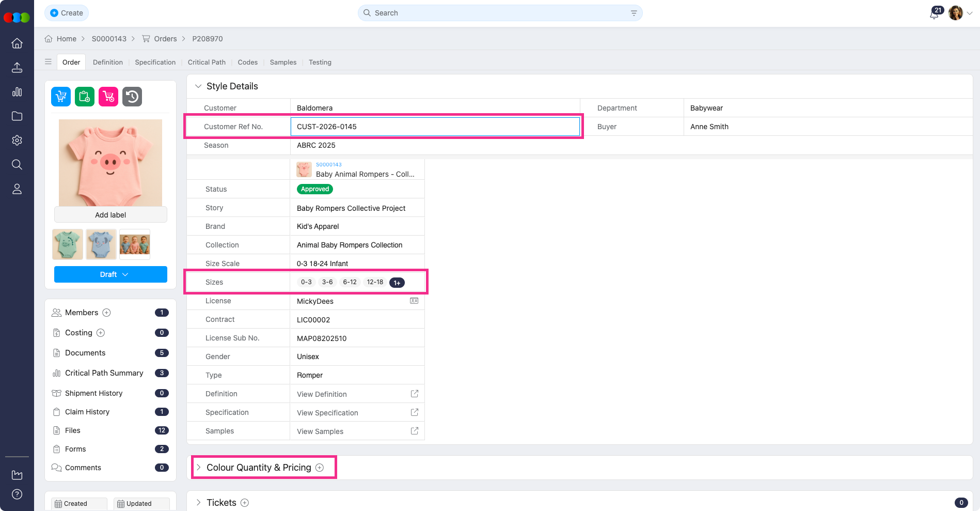
Task: Add a member with plus icon
Action: [x=107, y=313]
